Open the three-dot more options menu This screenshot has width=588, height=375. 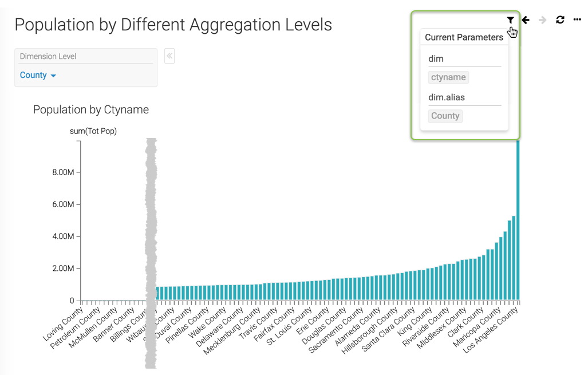click(577, 20)
